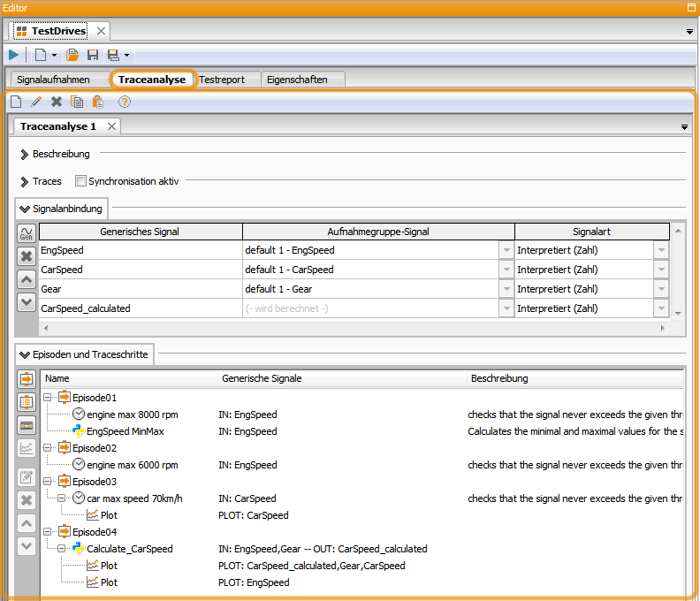Image resolution: width=700 pixels, height=601 pixels.
Task: Collapse car max speed 70km/h step
Action: [62, 498]
